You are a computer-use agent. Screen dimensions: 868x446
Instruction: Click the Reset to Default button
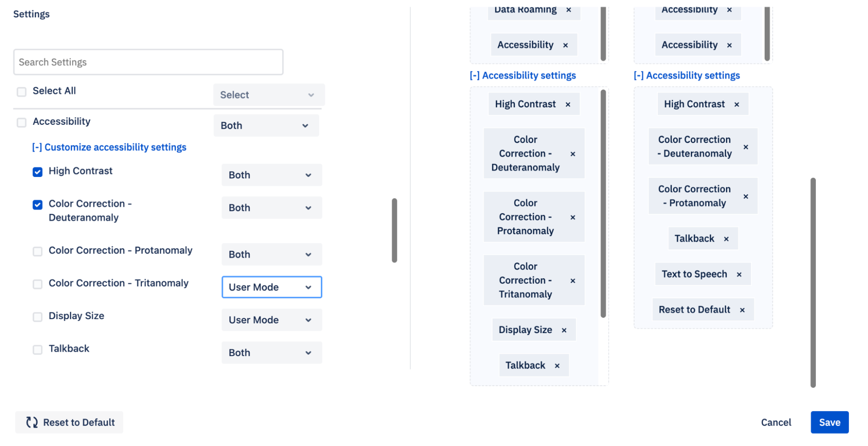point(69,422)
